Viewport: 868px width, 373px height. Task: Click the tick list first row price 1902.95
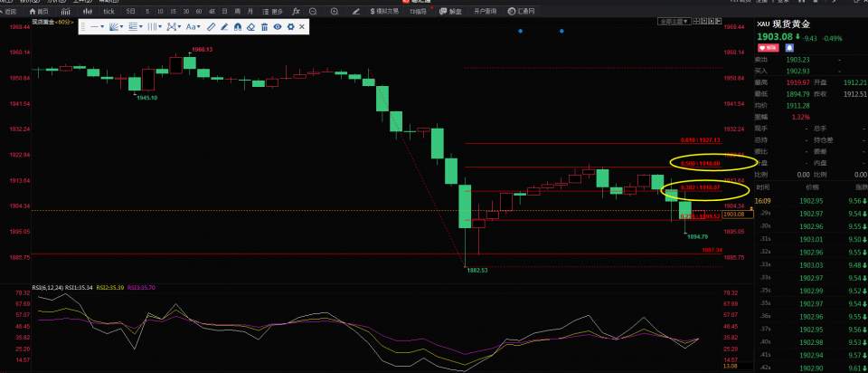click(x=814, y=201)
